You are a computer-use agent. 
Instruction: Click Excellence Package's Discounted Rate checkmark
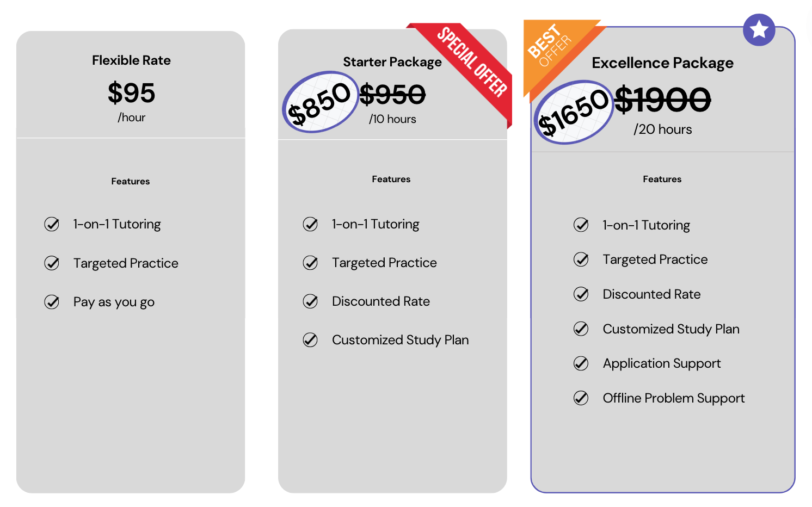point(581,294)
